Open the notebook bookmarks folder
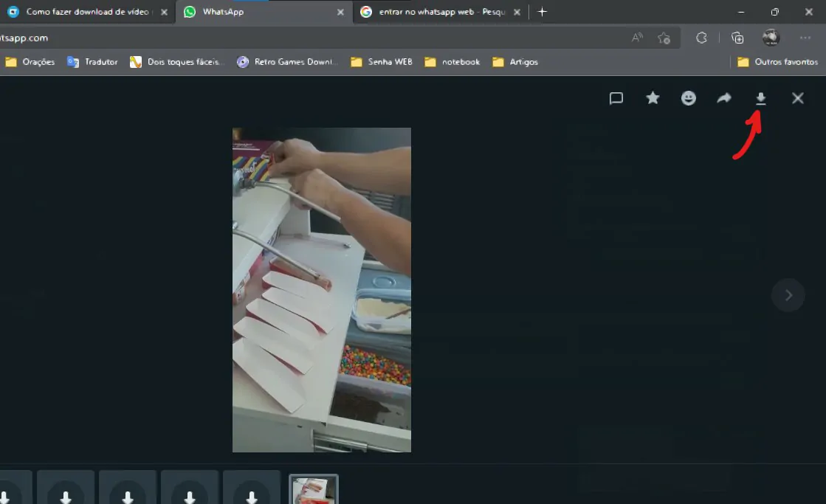The width and height of the screenshot is (826, 504). click(x=452, y=62)
